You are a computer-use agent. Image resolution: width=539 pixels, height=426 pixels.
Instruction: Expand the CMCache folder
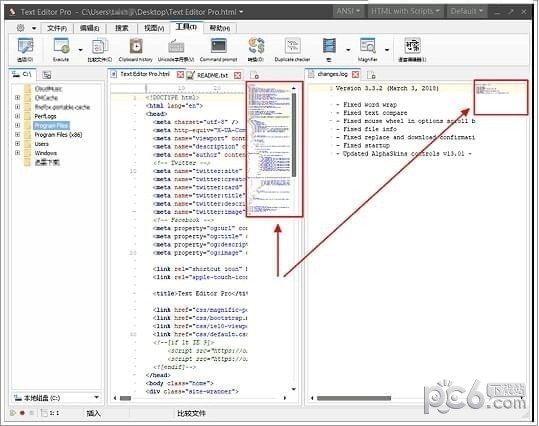point(18,98)
